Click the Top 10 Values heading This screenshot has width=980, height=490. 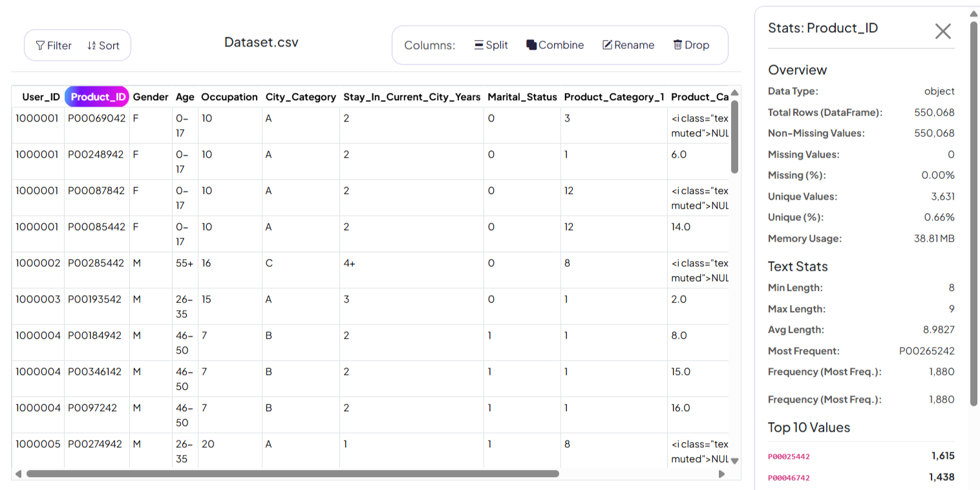809,427
